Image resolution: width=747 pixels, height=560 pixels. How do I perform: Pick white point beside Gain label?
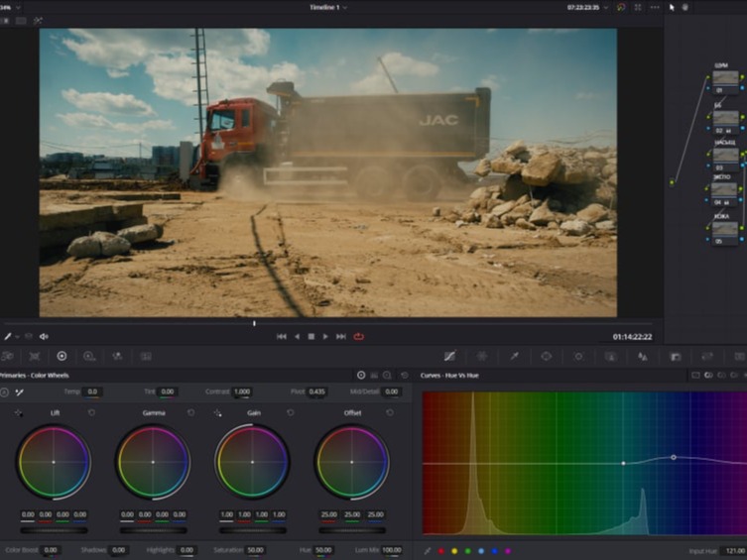pos(217,412)
